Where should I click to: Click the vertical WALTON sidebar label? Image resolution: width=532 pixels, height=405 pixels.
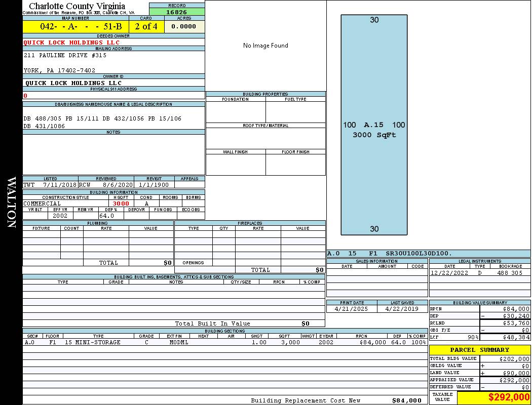coord(11,202)
